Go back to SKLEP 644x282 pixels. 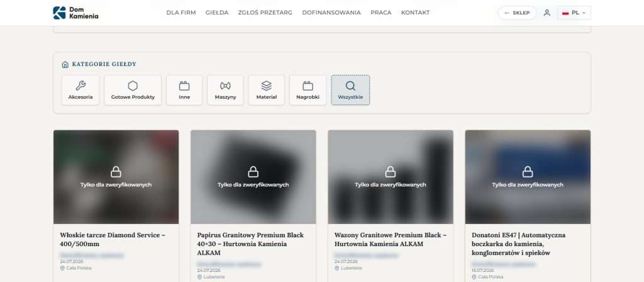[x=517, y=13]
